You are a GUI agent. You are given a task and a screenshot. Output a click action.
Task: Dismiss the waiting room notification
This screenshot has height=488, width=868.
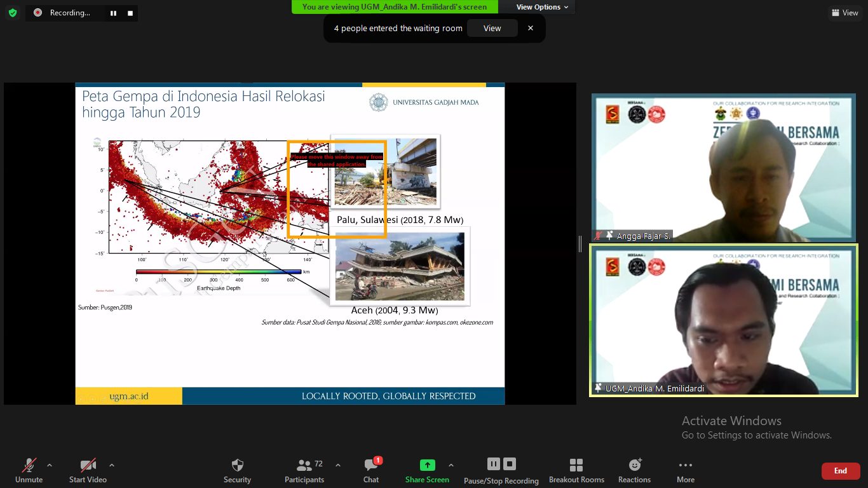531,28
